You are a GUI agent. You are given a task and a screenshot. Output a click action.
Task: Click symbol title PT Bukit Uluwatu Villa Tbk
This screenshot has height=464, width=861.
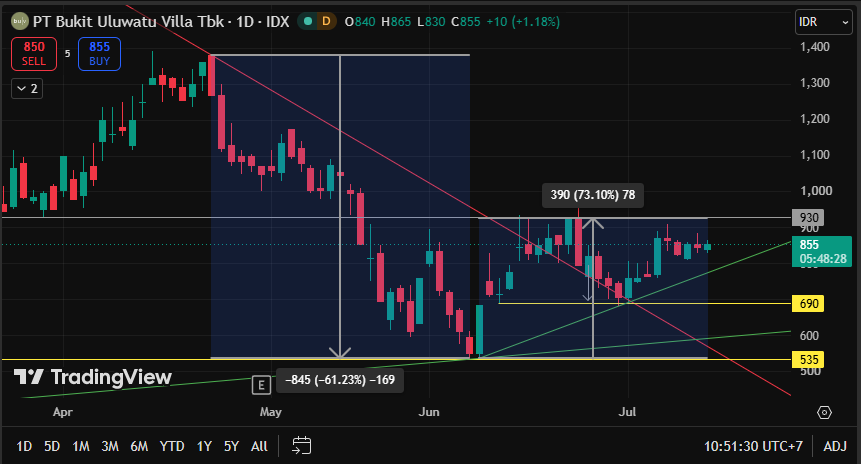pyautogui.click(x=129, y=22)
